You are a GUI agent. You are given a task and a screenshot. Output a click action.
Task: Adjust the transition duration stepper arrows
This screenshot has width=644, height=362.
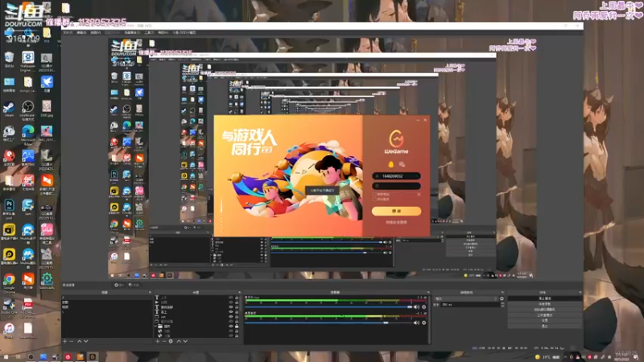(502, 305)
